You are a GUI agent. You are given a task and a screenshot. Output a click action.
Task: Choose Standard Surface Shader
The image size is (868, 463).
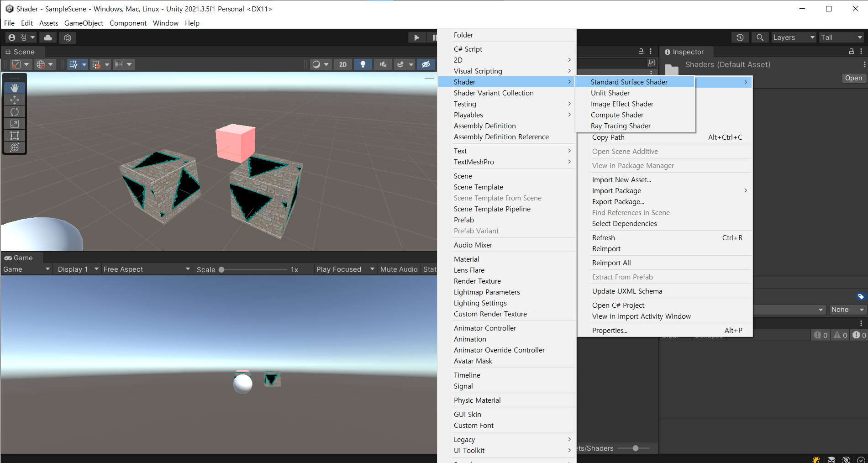pos(635,82)
